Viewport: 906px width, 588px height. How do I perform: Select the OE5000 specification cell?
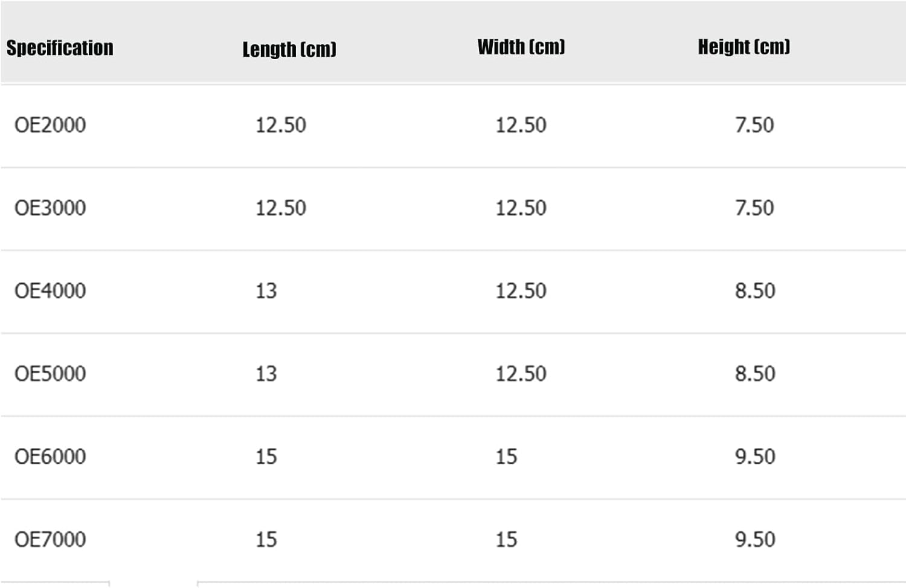click(50, 373)
